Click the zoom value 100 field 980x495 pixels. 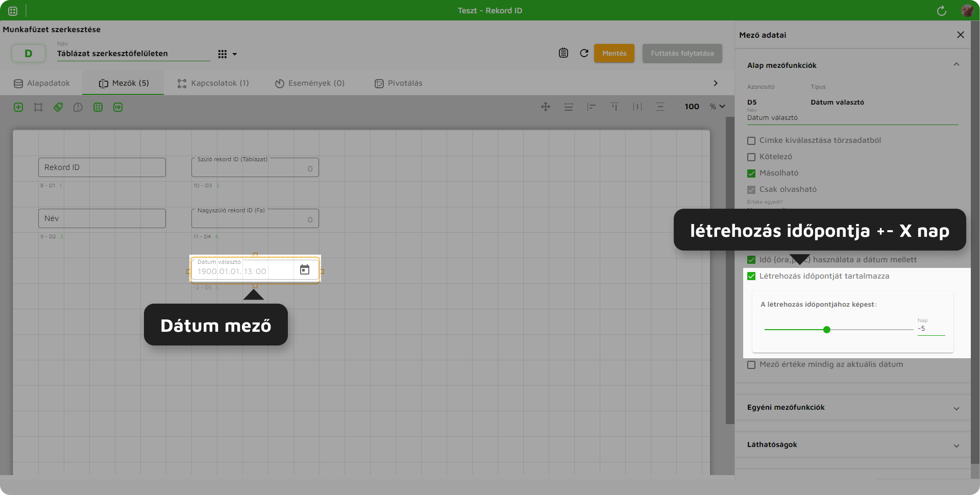[692, 107]
